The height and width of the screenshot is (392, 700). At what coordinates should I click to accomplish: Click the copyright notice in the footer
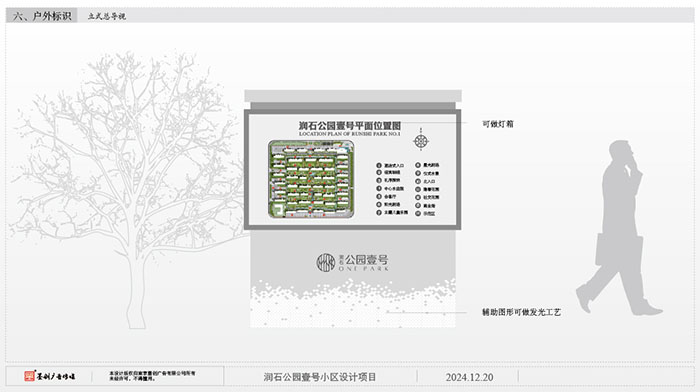pos(152,376)
